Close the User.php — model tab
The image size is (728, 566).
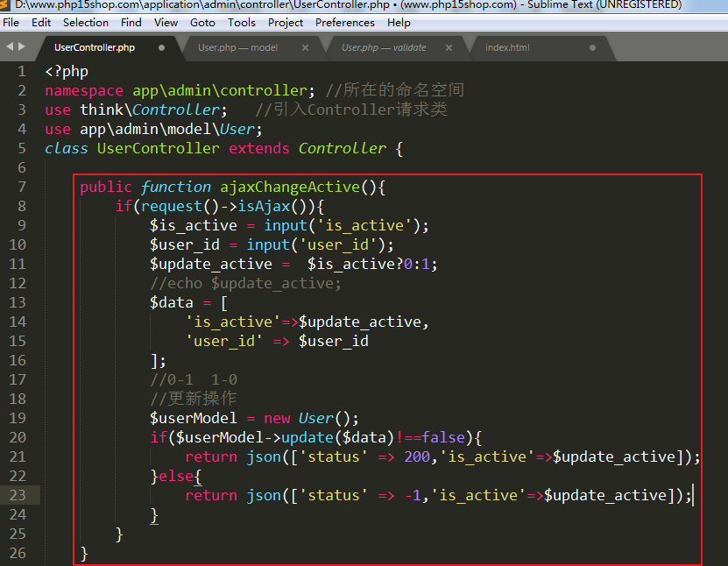coord(305,48)
